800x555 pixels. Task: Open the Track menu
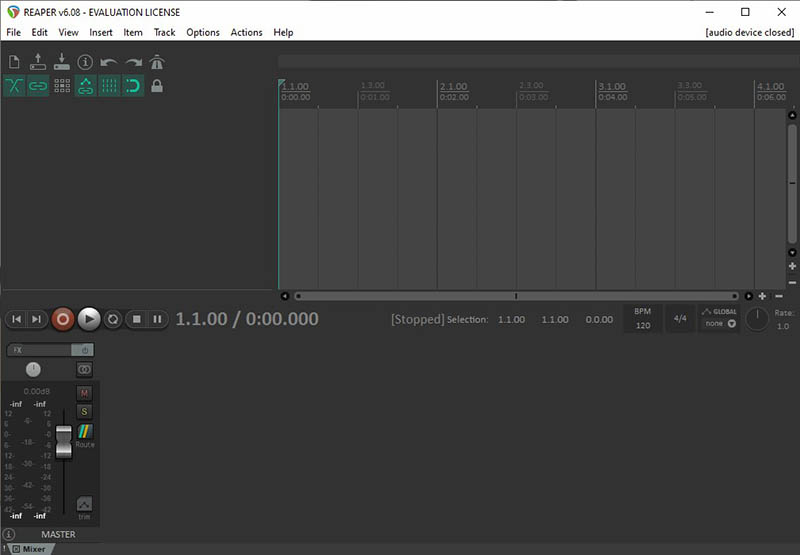[x=164, y=32]
